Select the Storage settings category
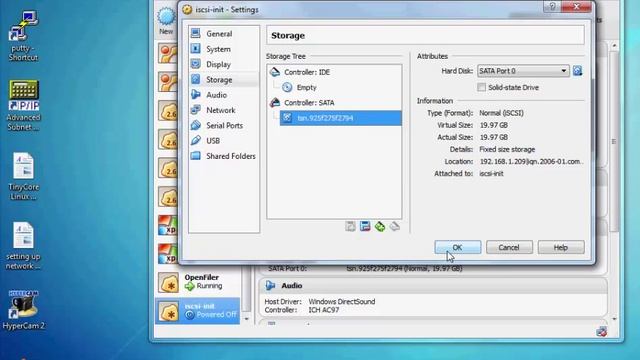The image size is (640, 360). pos(223,80)
